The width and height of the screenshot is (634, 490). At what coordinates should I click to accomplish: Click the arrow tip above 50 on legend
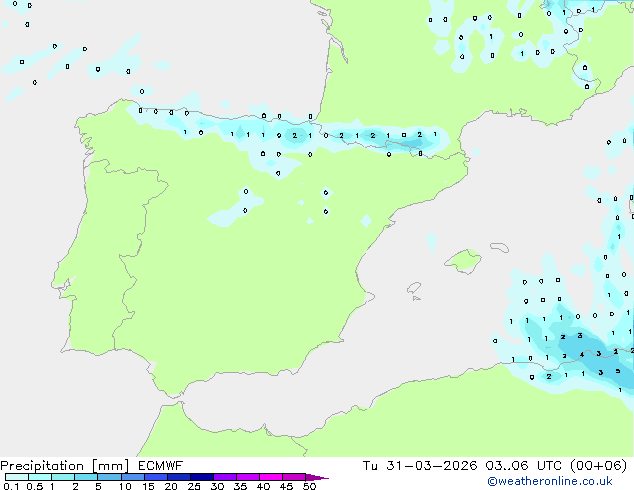(x=318, y=477)
